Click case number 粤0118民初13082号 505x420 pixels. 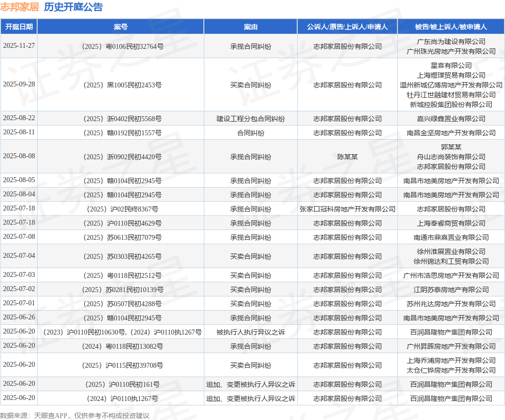[x=122, y=346]
